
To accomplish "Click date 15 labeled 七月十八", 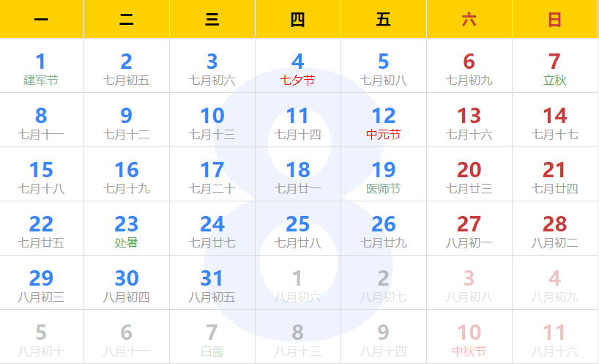I will tap(41, 176).
